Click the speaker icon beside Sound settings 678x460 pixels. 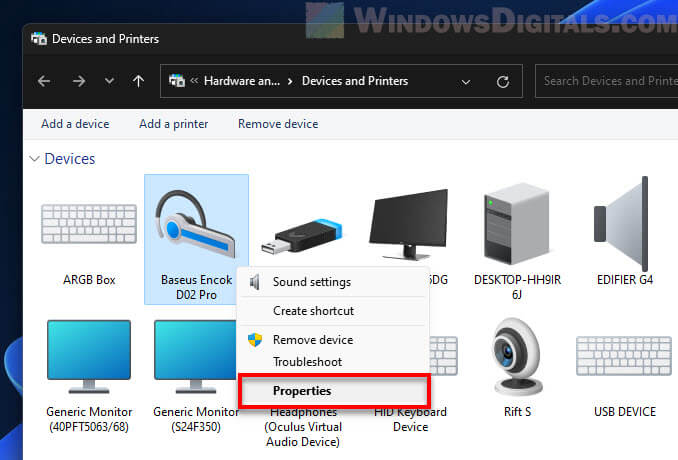pyautogui.click(x=255, y=282)
